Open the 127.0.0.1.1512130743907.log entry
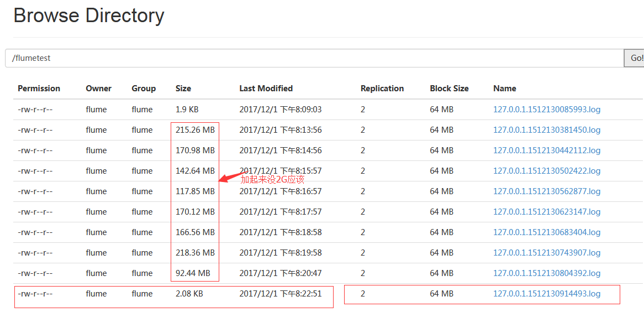The image size is (644, 312). (x=546, y=253)
